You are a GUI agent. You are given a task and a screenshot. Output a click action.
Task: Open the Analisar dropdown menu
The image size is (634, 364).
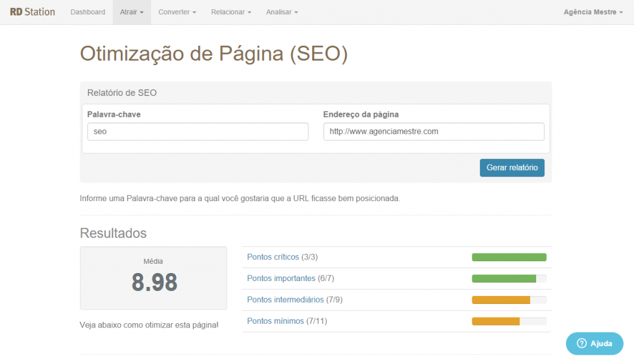(x=282, y=12)
